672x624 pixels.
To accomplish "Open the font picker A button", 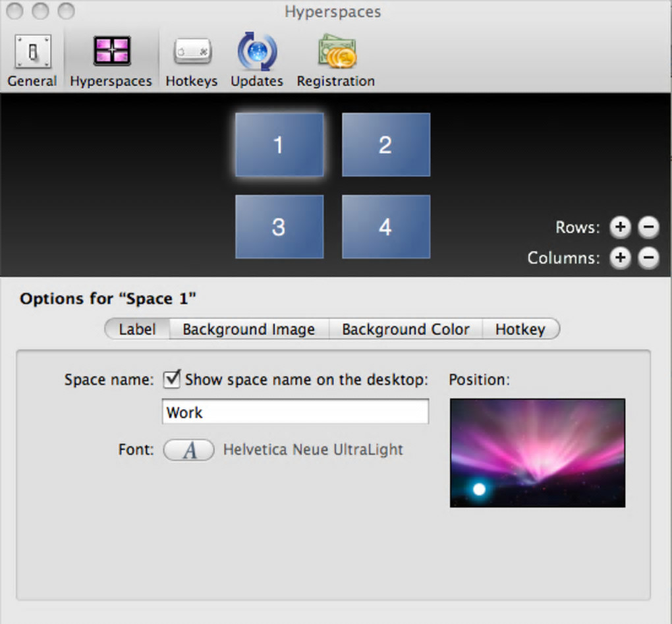I will (188, 450).
